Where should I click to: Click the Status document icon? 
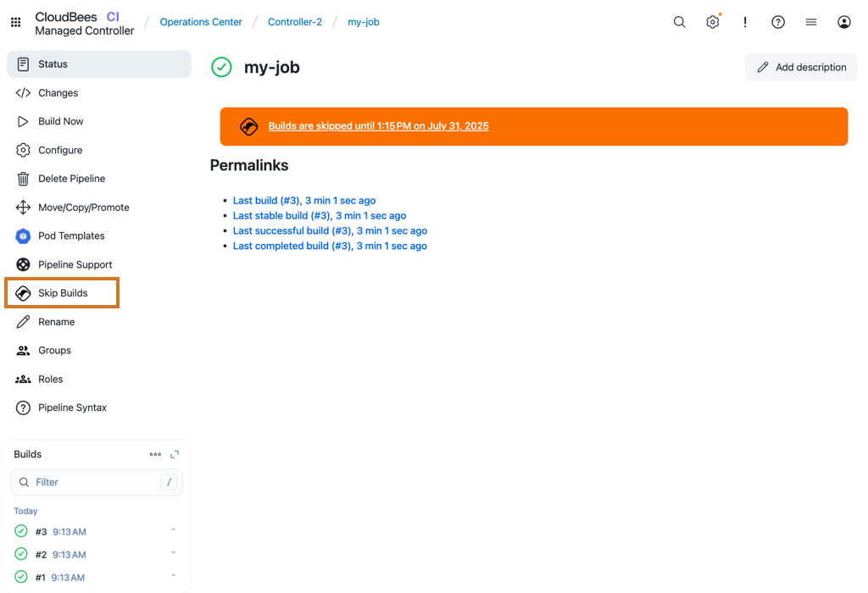pyautogui.click(x=23, y=64)
